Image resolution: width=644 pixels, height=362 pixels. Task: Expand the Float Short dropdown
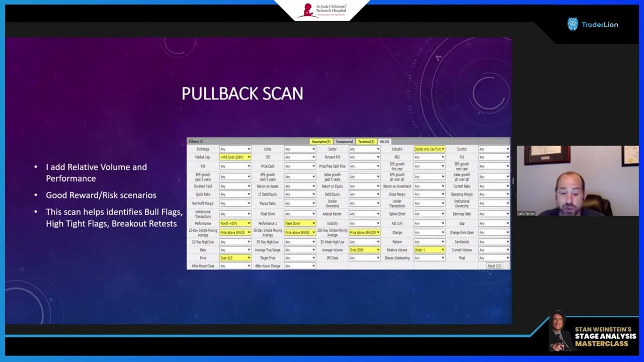click(300, 214)
